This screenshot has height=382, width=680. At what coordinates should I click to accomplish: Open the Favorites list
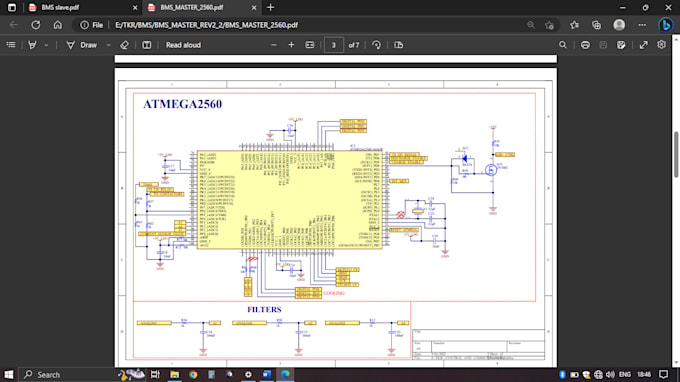point(575,25)
